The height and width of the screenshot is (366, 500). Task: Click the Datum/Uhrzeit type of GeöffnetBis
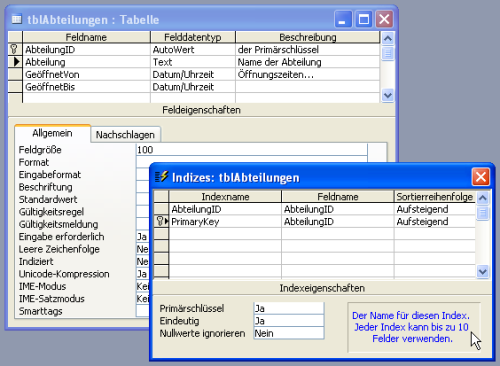[x=193, y=87]
